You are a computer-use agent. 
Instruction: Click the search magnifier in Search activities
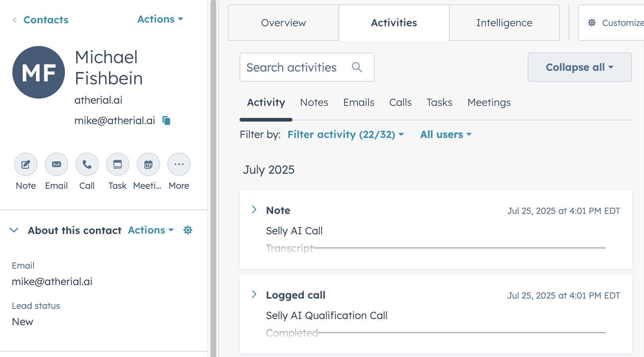click(x=357, y=67)
